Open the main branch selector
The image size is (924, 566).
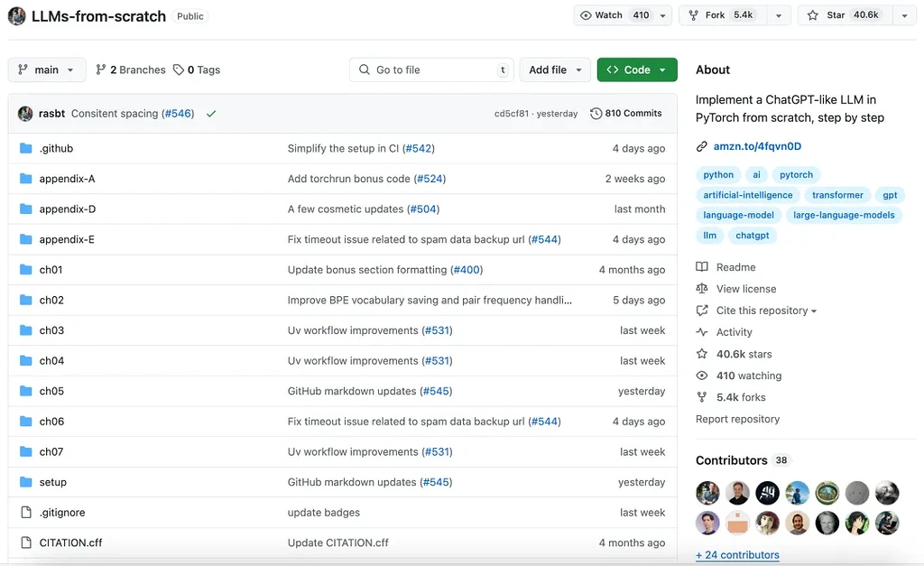[46, 70]
